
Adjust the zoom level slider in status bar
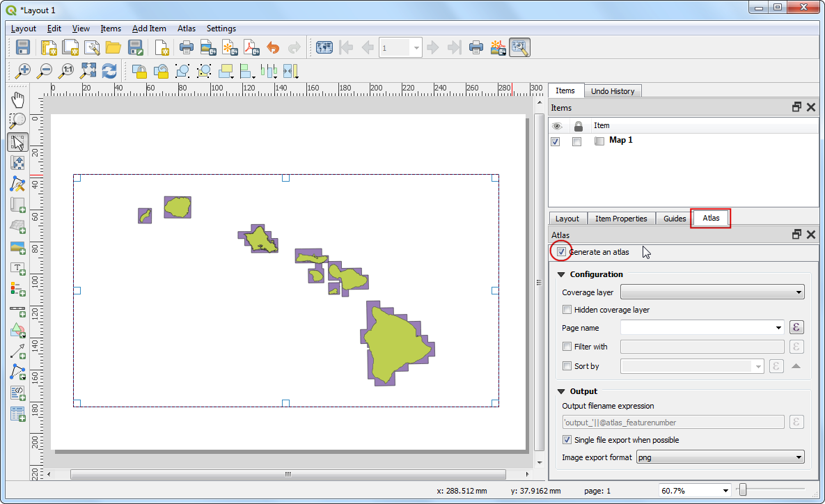[x=743, y=491]
